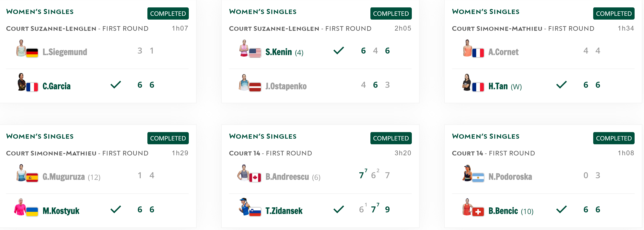Click COMPLETED badge on Podoroska vs Bencic match

click(614, 138)
